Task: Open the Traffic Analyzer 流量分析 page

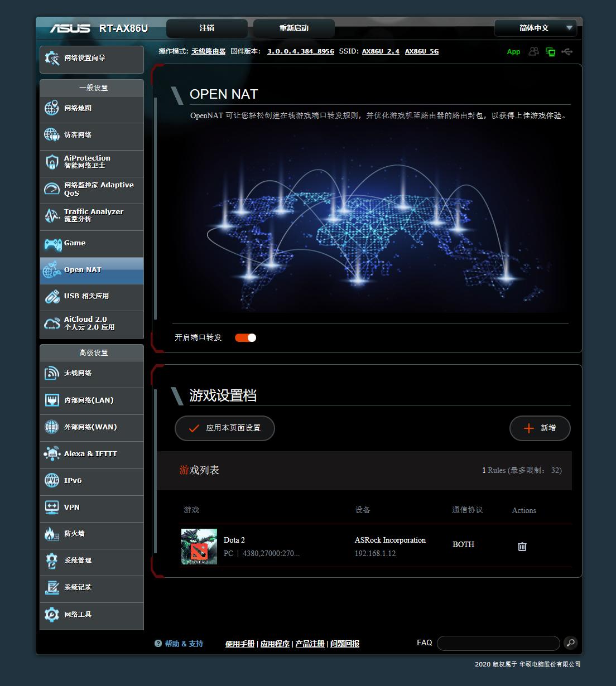Action: [92, 216]
